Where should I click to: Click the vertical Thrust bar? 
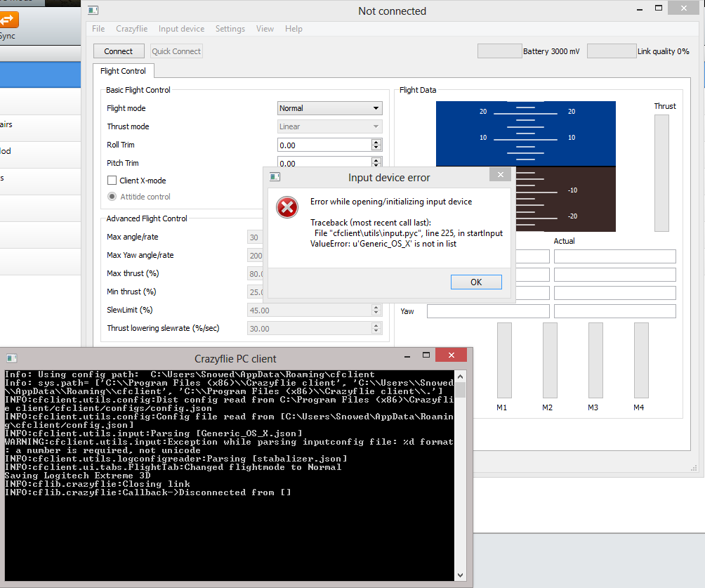661,174
